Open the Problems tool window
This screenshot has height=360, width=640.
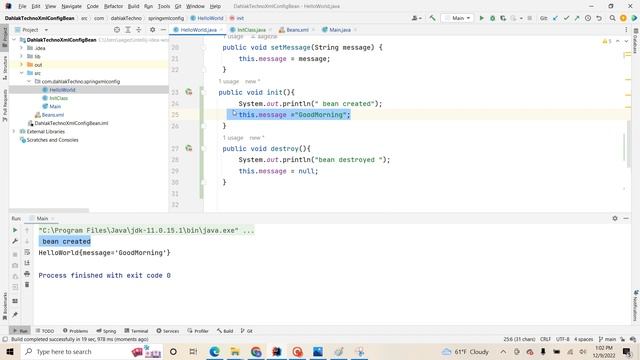[x=76, y=331]
